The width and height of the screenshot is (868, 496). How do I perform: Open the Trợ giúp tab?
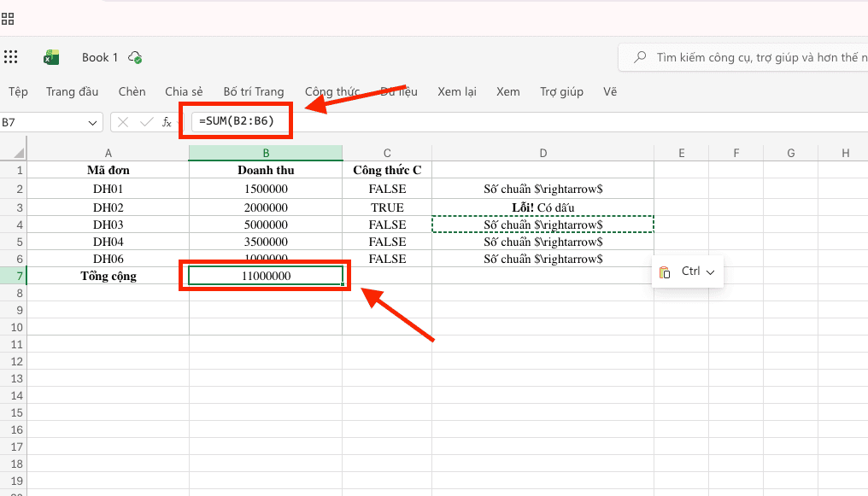point(561,92)
